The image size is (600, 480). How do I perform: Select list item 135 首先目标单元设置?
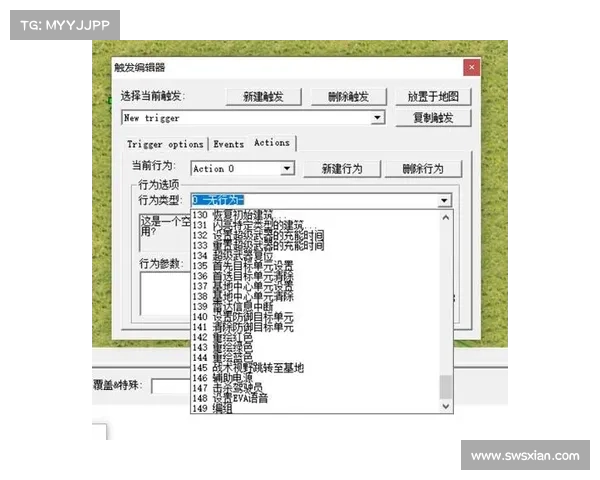pyautogui.click(x=316, y=266)
